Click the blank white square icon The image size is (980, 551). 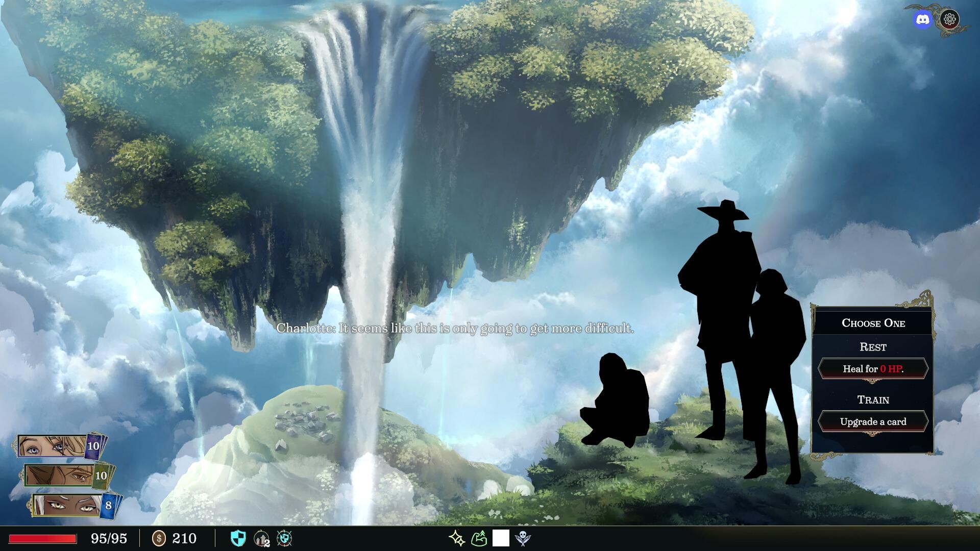(x=501, y=538)
